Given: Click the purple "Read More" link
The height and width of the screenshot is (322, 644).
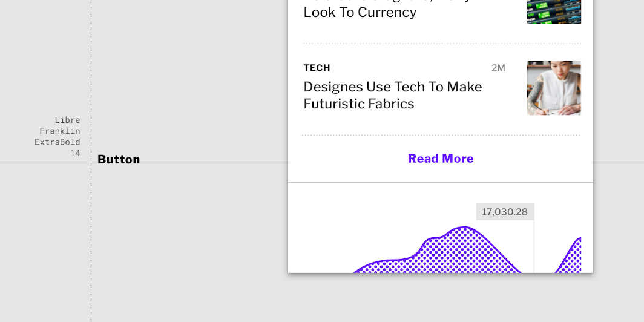Looking at the screenshot, I should point(440,159).
